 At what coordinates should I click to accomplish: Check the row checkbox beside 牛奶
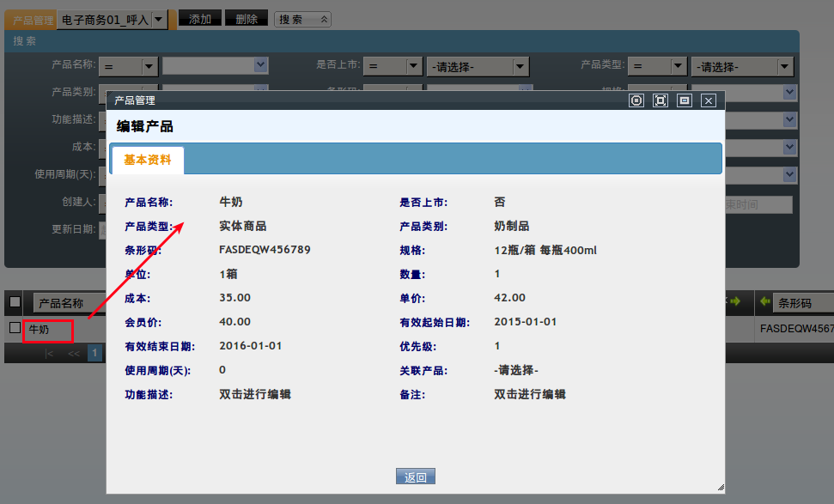click(x=15, y=328)
